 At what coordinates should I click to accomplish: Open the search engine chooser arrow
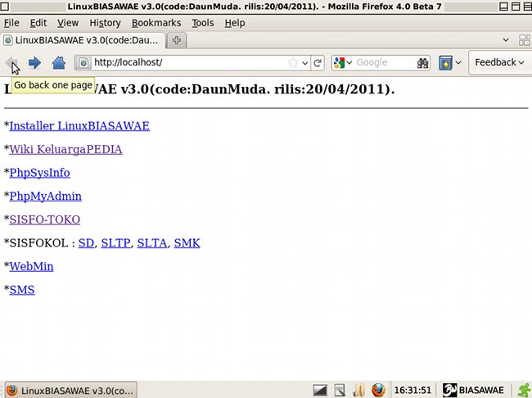tap(349, 62)
